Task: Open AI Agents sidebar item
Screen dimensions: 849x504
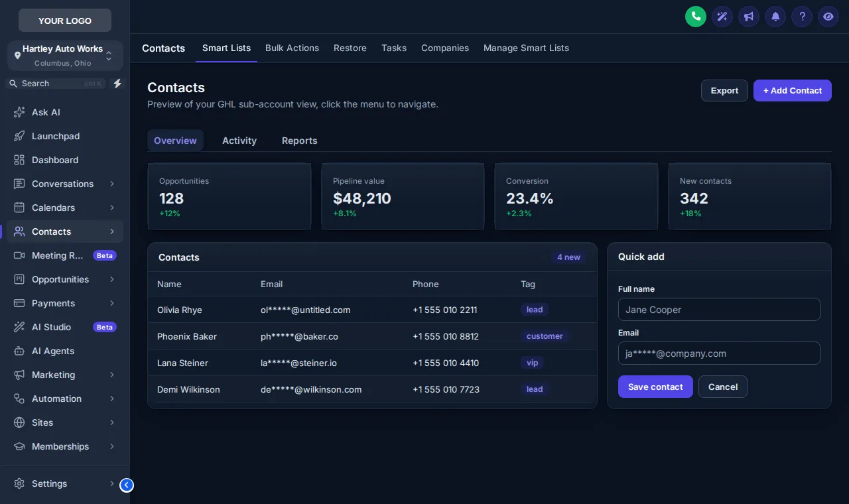Action: click(x=65, y=351)
